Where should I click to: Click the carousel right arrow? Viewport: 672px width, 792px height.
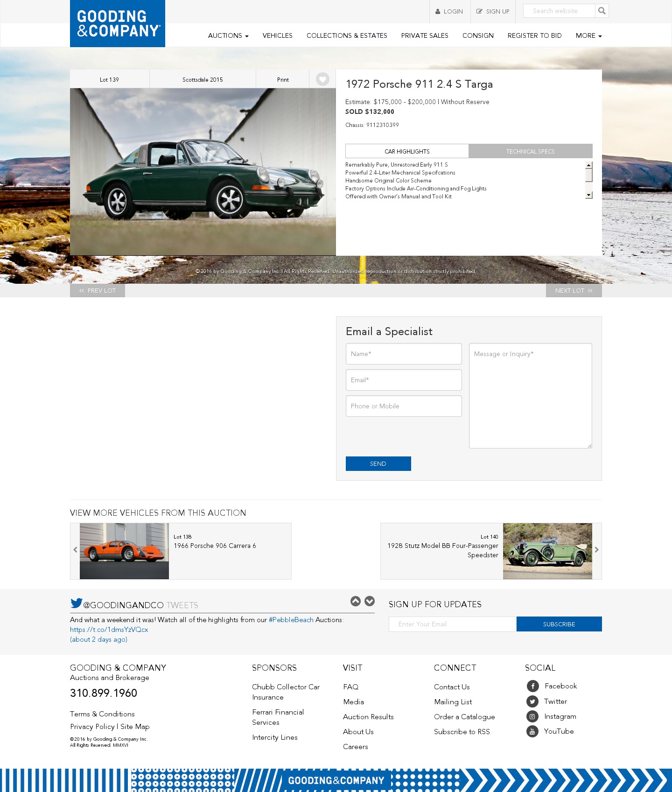tap(596, 550)
